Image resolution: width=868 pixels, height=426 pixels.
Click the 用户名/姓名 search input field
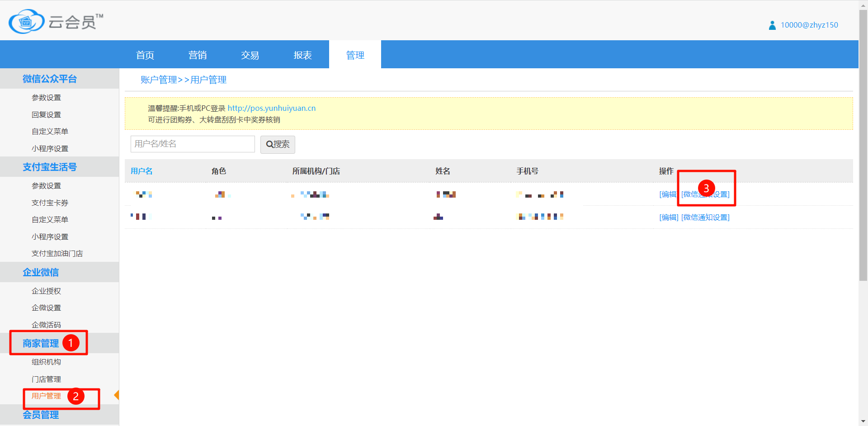(x=193, y=144)
